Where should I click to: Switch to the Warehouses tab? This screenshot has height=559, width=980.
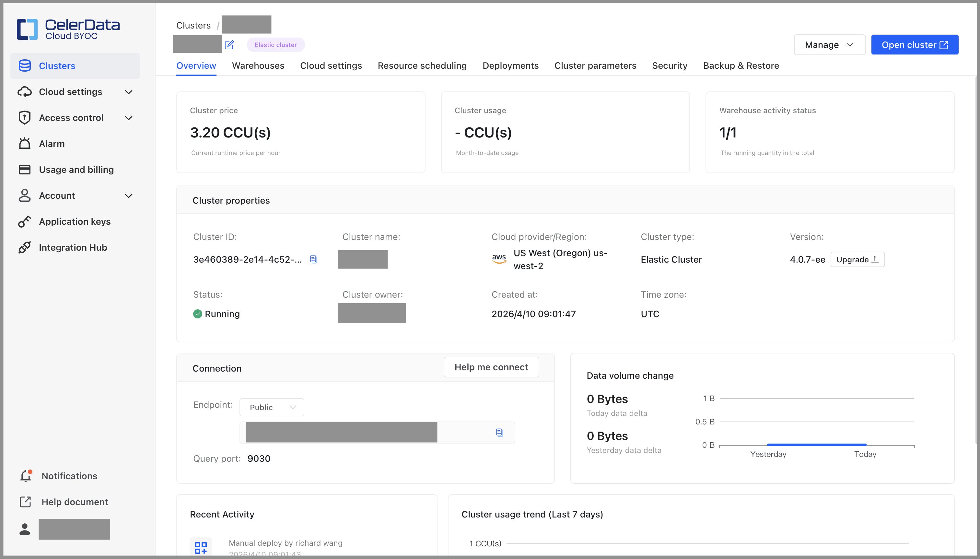coord(258,65)
